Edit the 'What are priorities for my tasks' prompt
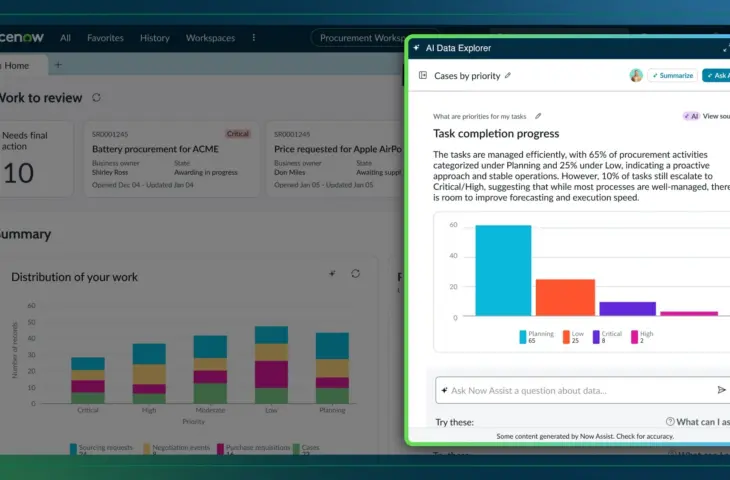The image size is (730, 480). pyautogui.click(x=538, y=116)
